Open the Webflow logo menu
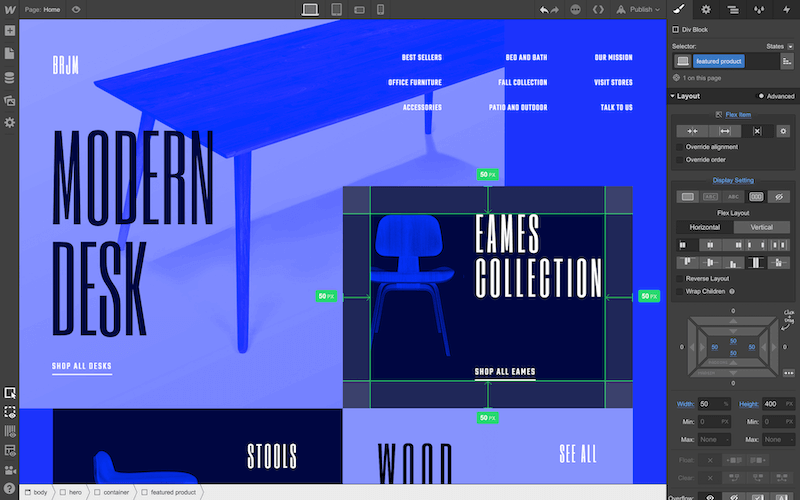800x500 pixels. click(x=10, y=9)
